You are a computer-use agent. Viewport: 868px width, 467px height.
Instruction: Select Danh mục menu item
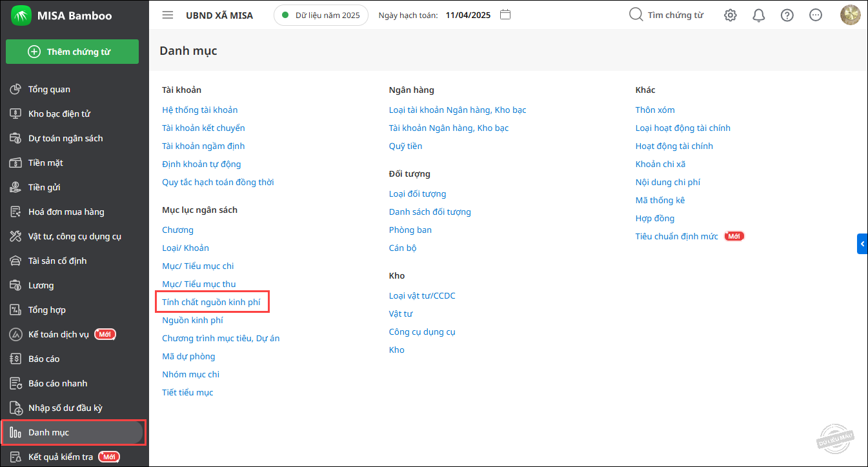coord(74,432)
